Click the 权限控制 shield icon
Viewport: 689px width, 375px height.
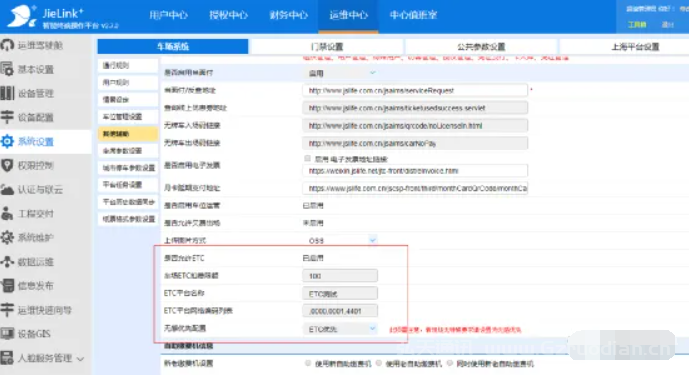pyautogui.click(x=7, y=165)
